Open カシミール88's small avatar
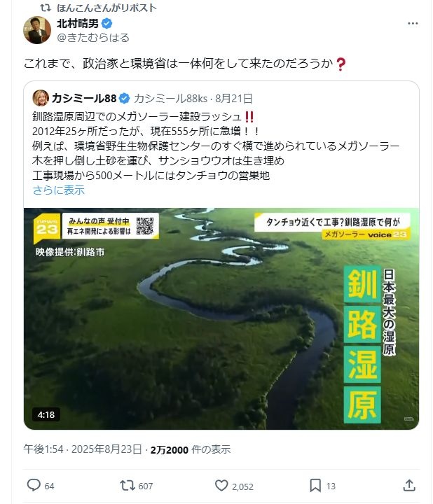This screenshot has height=504, width=433. point(41,98)
